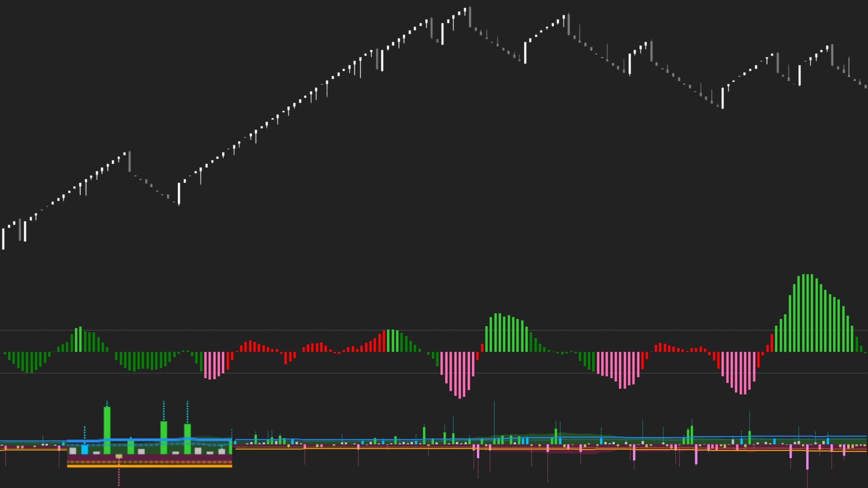Select the deepest pink momentum histogram bar
Screen dimensions: 868x488
460,375
